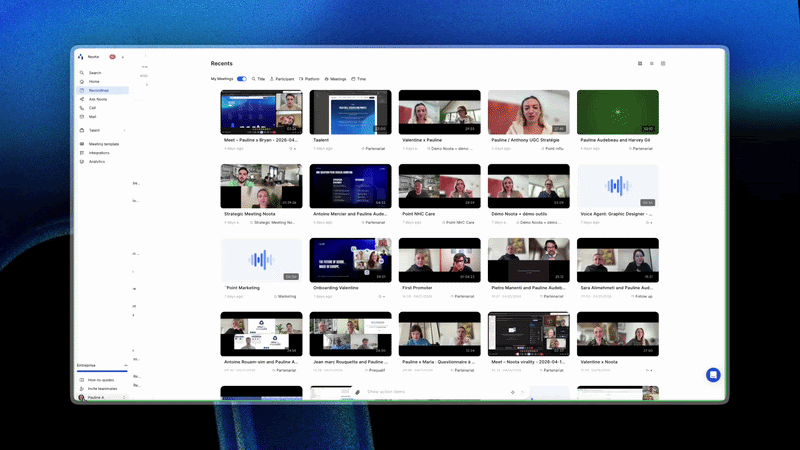
Task: Open Mail in the sidebar
Action: coord(92,116)
